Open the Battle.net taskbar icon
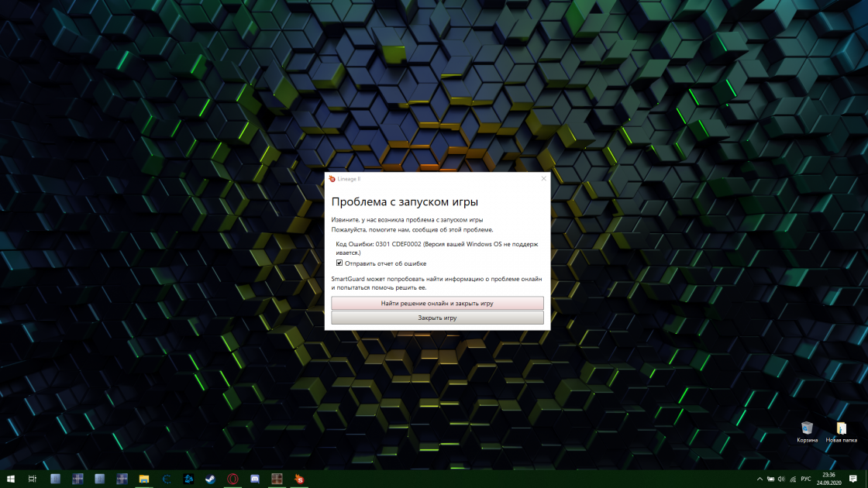868x488 pixels. point(188,479)
